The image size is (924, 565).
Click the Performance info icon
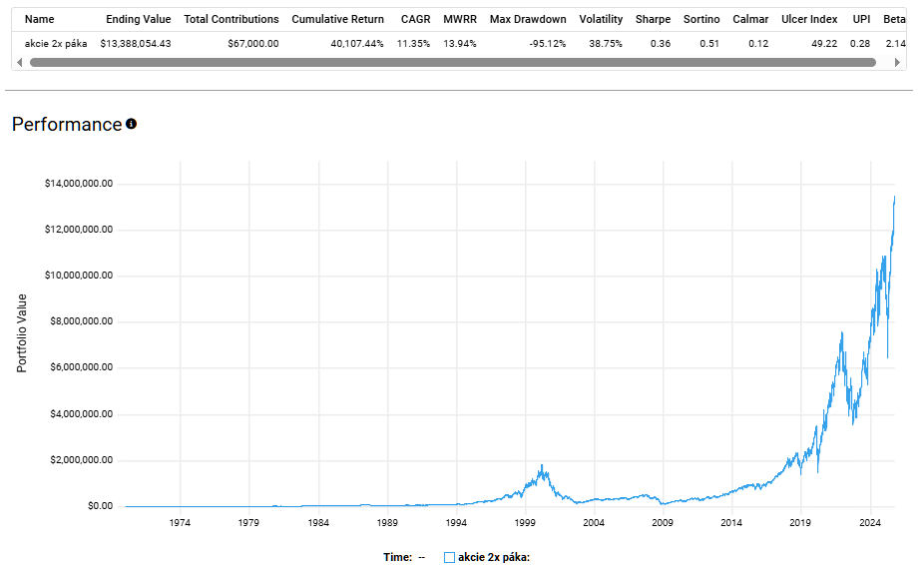(131, 125)
